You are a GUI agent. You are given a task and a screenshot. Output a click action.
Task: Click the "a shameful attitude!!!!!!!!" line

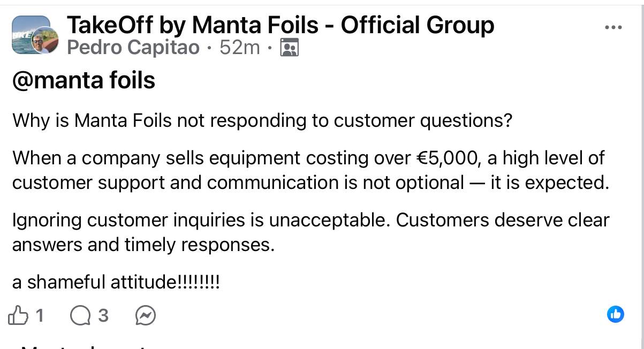click(x=116, y=282)
